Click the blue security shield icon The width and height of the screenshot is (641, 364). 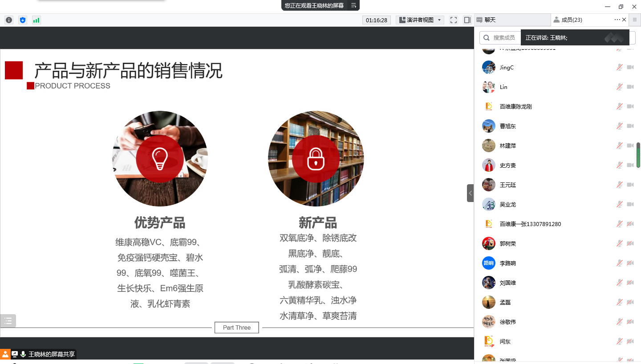[x=23, y=20]
